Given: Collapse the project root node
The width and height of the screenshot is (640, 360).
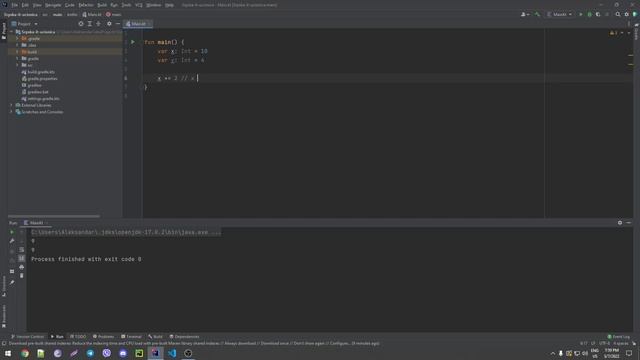Looking at the screenshot, I should 11,31.
